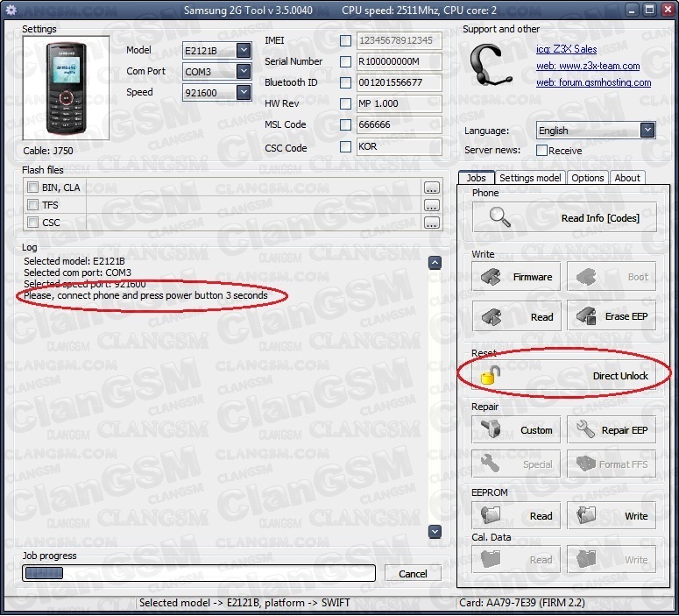Click the Boot write chip icon

coord(586,277)
